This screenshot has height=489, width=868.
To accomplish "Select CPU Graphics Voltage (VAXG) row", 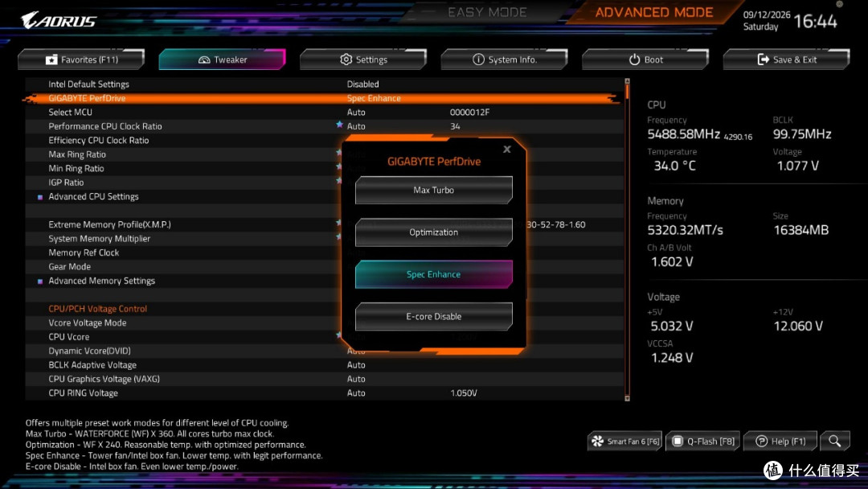I will [325, 379].
